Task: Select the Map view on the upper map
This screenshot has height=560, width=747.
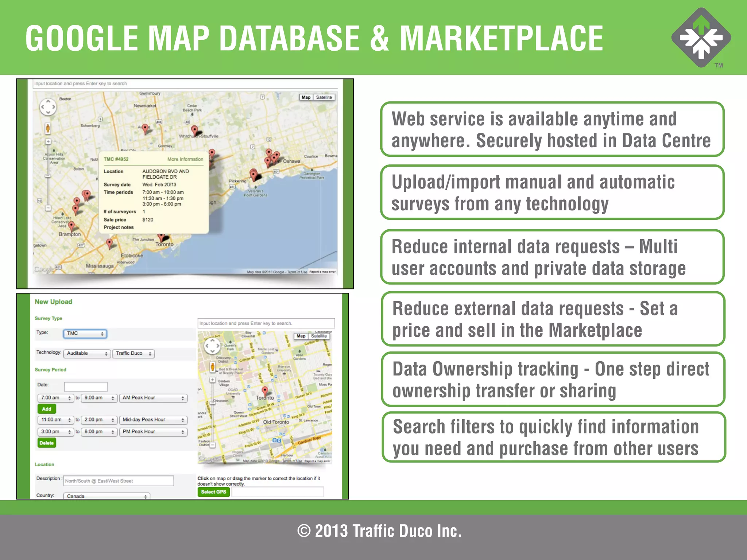Action: coord(306,97)
